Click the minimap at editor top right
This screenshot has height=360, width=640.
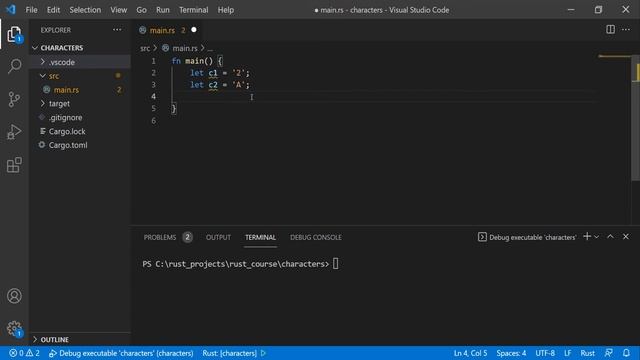coord(614,56)
